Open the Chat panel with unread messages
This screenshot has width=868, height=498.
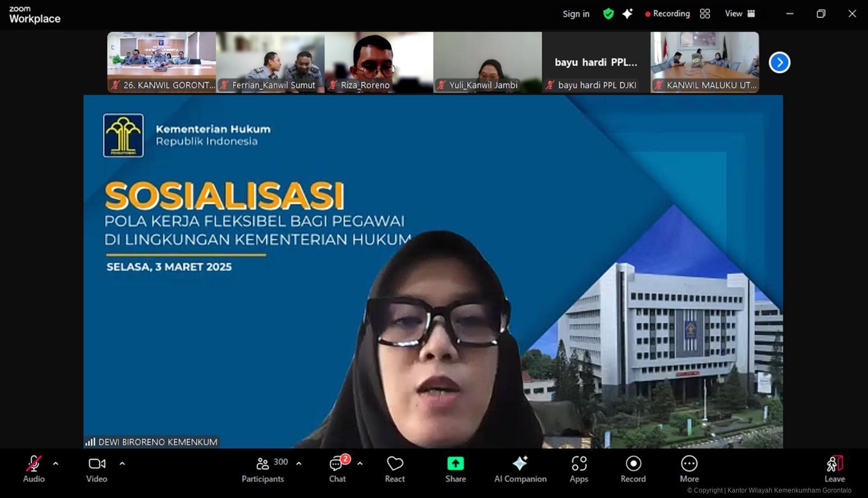pos(337,469)
